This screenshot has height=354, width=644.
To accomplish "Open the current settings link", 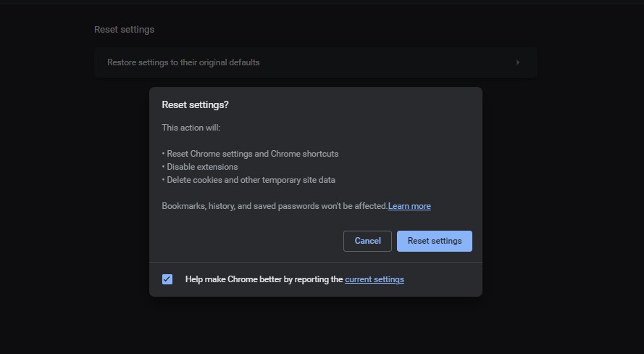I will (374, 279).
